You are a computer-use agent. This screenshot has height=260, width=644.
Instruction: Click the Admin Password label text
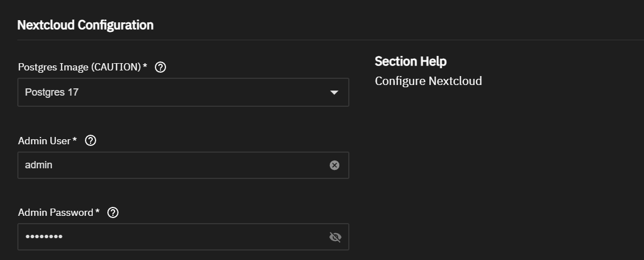click(55, 212)
